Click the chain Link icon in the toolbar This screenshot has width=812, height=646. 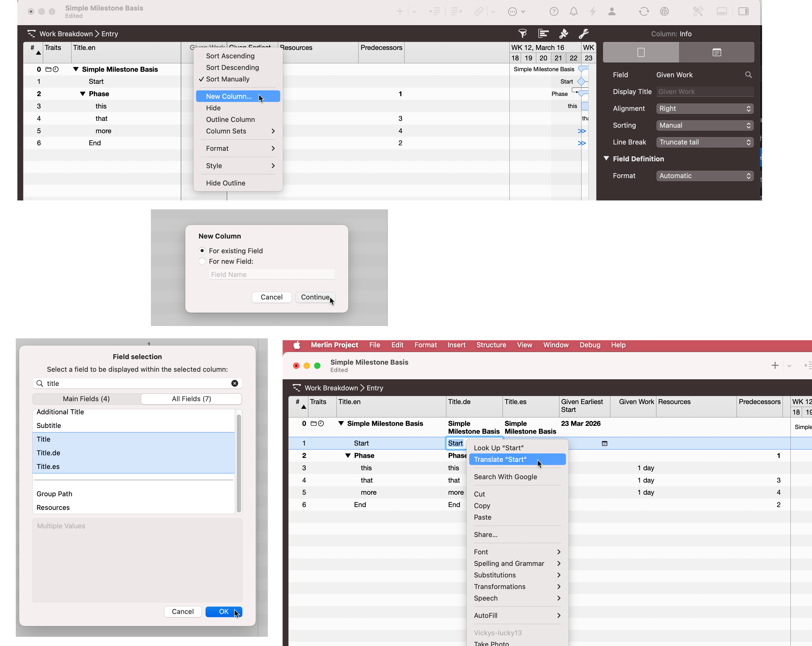pos(479,11)
